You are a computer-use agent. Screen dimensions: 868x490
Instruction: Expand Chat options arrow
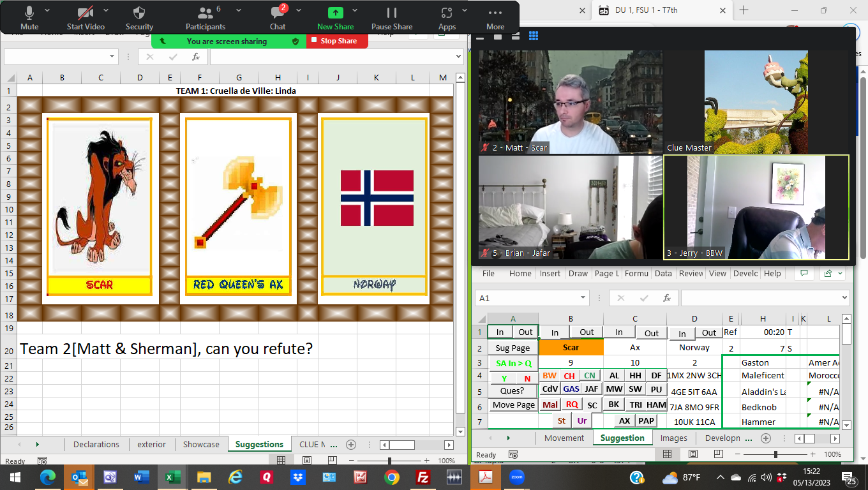point(299,10)
